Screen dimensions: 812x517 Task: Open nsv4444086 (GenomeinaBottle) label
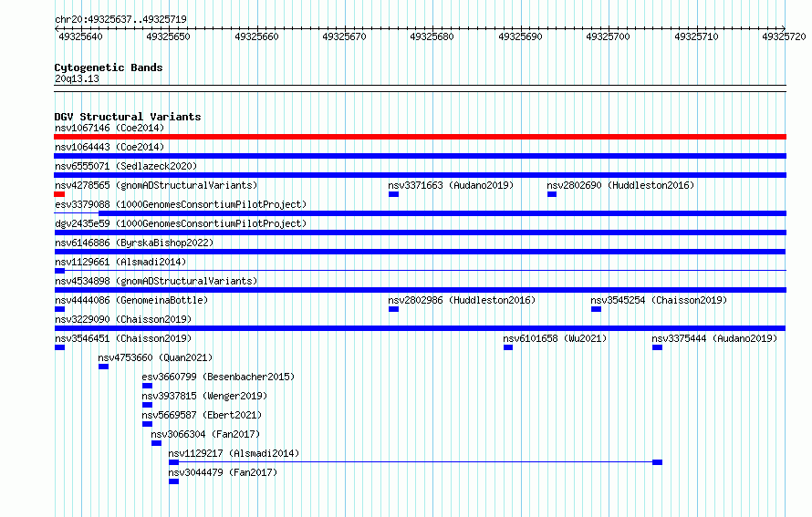131,300
